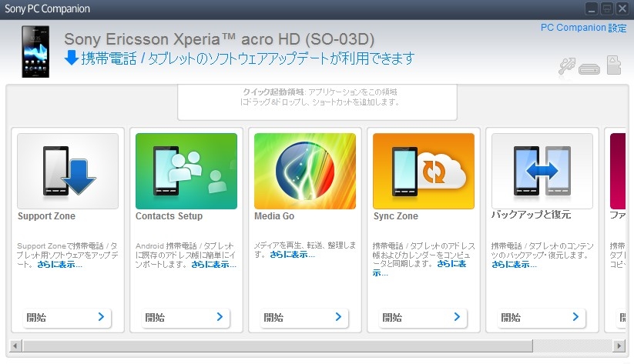634x364 pixels.
Task: Open PC Companion 設定 link
Action: [583, 28]
